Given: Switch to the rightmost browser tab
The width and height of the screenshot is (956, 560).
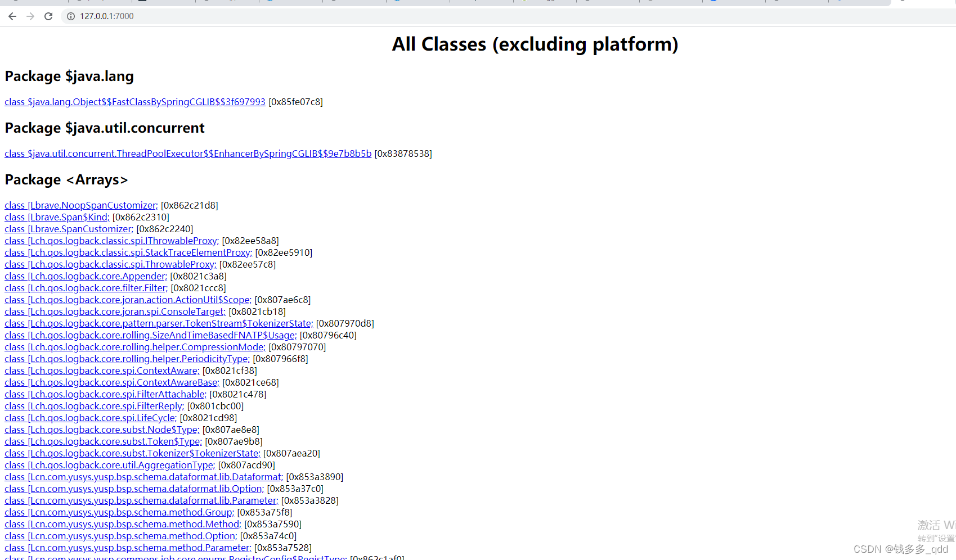Looking at the screenshot, I should pos(923,2).
